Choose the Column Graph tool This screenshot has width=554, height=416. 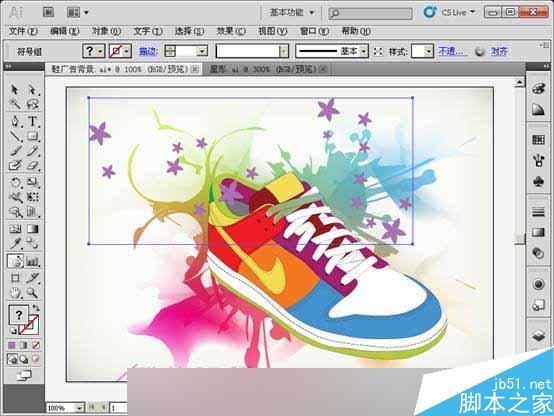32,261
